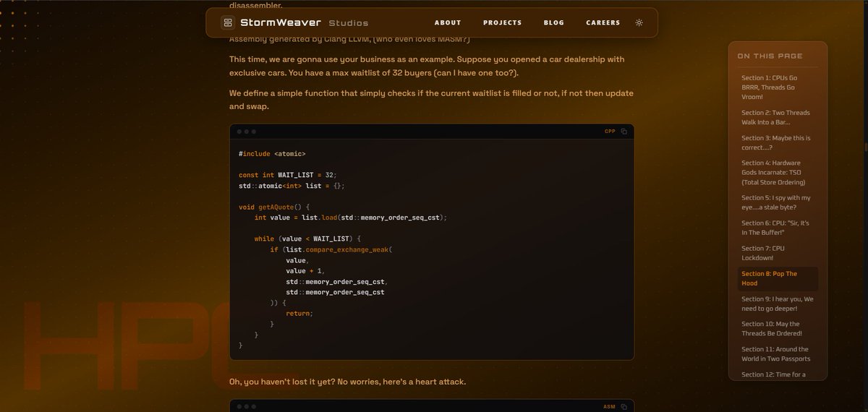Go to Section 4: Hardware Gods Incarnate TSO
Viewport: 868px width, 412px height.
[x=778, y=173]
